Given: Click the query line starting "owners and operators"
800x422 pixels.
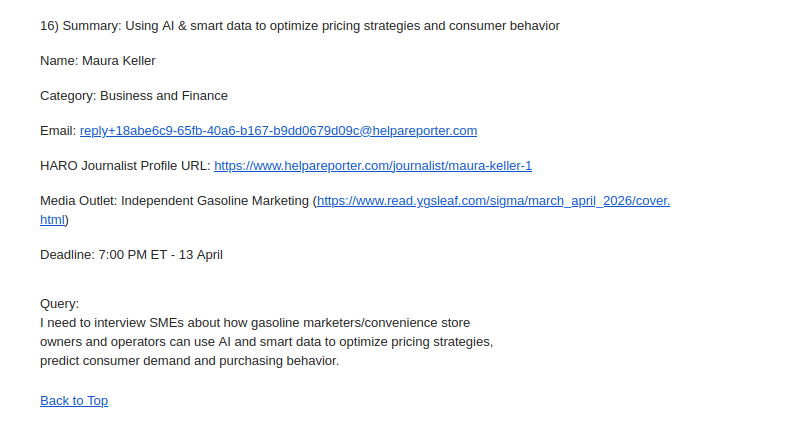Looking at the screenshot, I should (266, 342).
